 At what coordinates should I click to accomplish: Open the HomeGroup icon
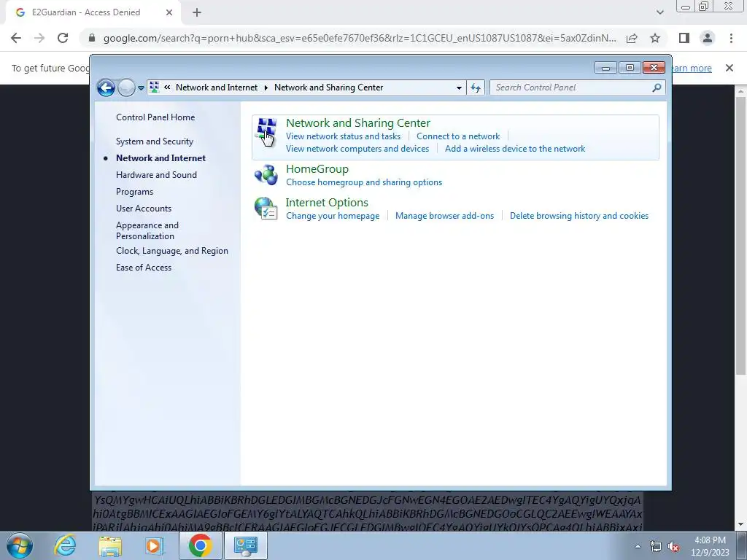[x=266, y=175]
